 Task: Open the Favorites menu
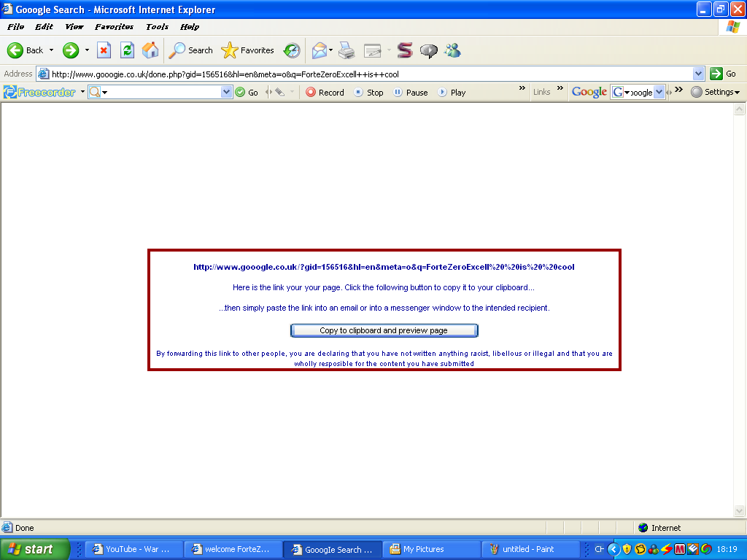114,27
